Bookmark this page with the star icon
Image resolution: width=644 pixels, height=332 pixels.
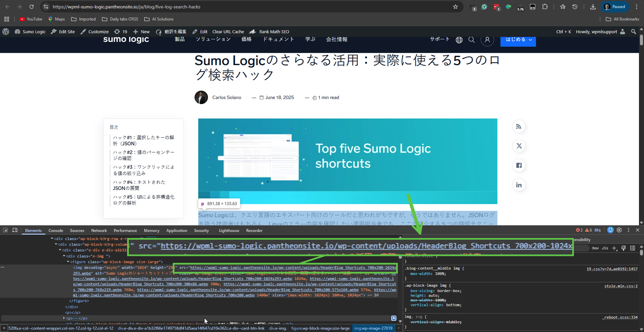[455, 7]
